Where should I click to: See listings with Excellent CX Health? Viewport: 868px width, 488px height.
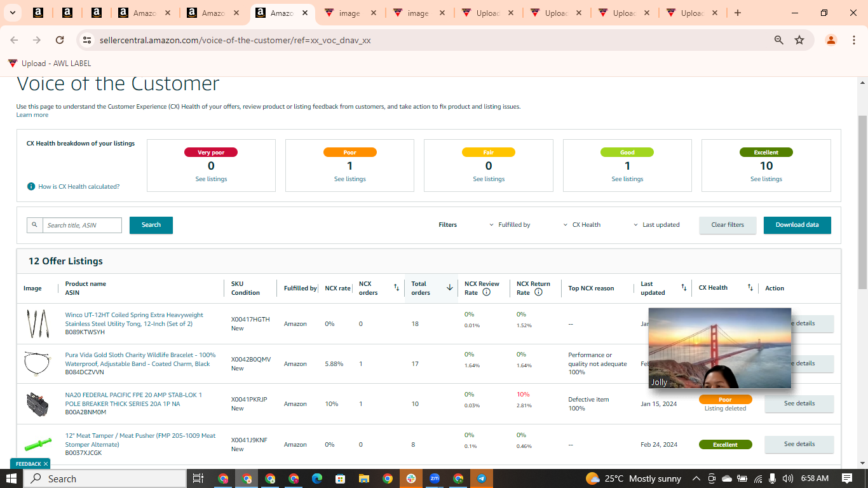click(766, 179)
